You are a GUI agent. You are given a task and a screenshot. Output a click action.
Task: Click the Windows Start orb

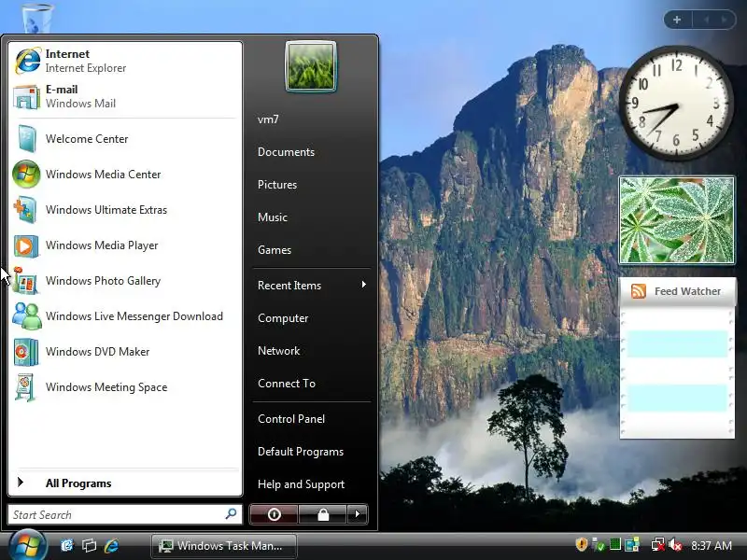click(x=28, y=545)
